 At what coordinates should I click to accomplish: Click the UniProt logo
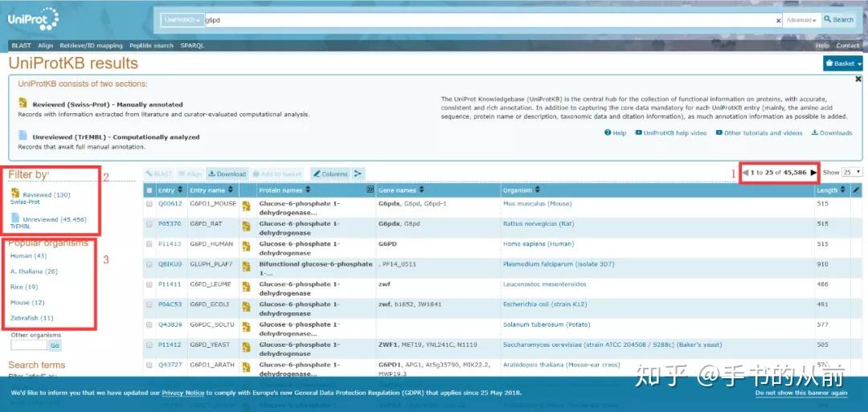click(33, 19)
